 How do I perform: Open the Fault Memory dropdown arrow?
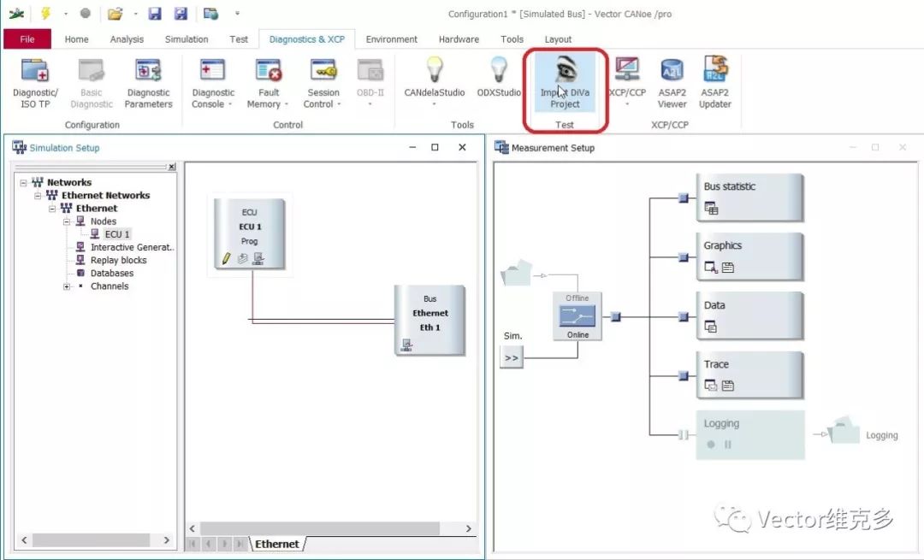287,105
